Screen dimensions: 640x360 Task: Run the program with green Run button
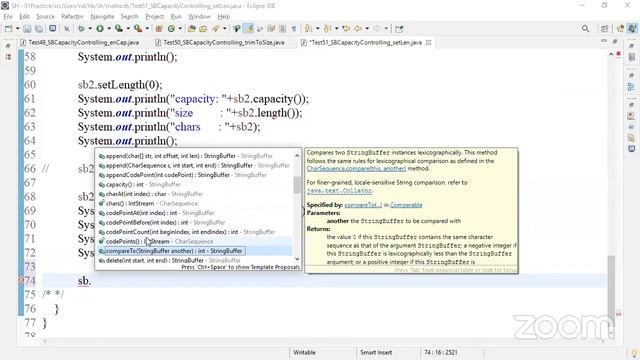coord(100,29)
